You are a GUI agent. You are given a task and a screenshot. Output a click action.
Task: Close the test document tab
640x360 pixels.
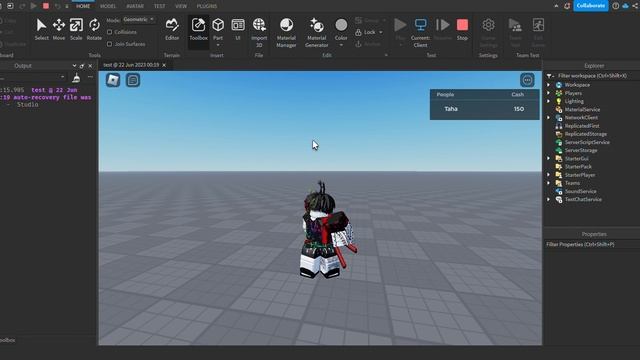(164, 65)
